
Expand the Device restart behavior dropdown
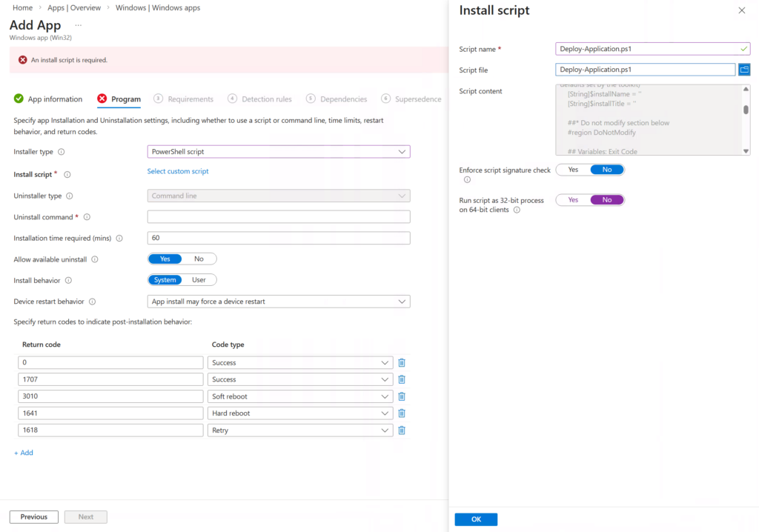(279, 302)
